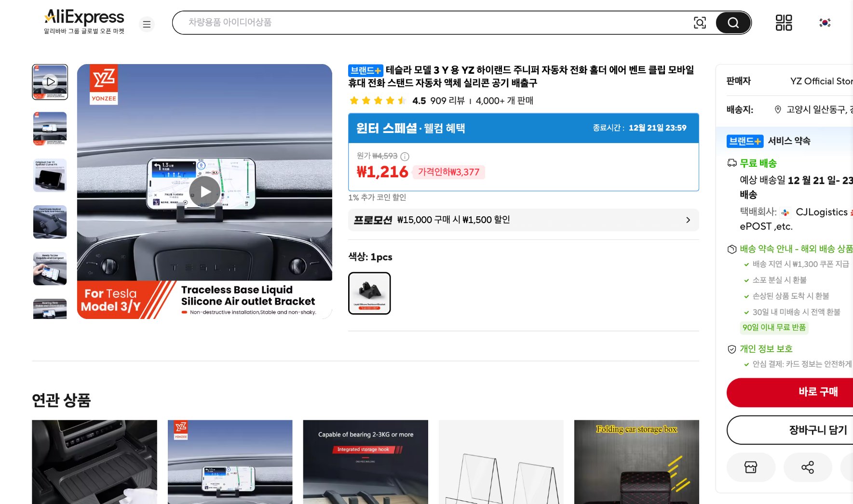Open image search using the camera icon
Screen dimensions: 853x504
point(700,22)
